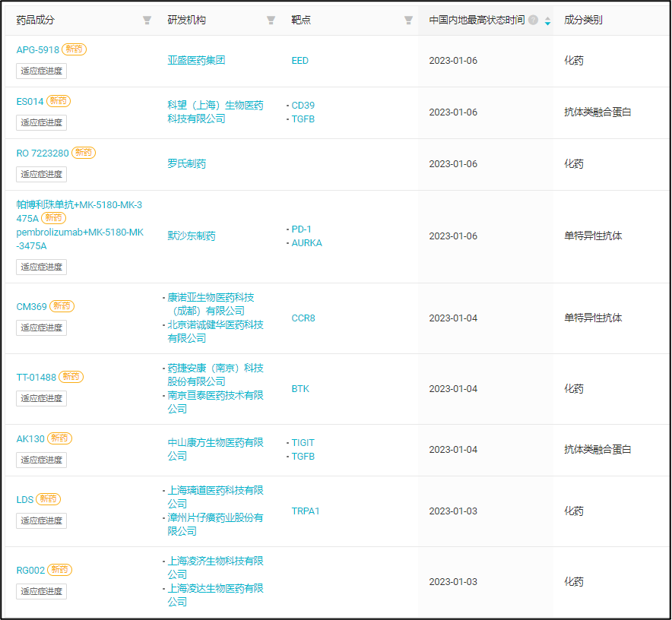Click 新药 badge next to CM369
The width and height of the screenshot is (672, 620).
[62, 307]
